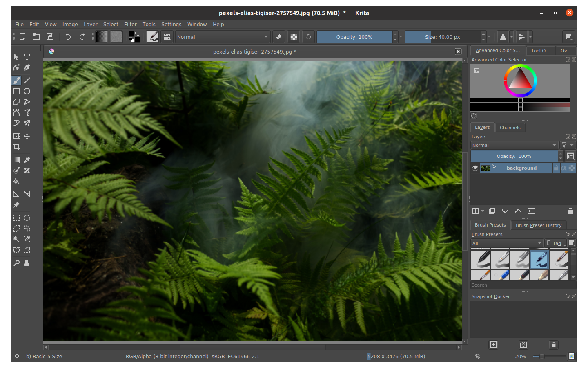Hide the background layer via eye icon
The width and height of the screenshot is (588, 368).
[x=475, y=168]
